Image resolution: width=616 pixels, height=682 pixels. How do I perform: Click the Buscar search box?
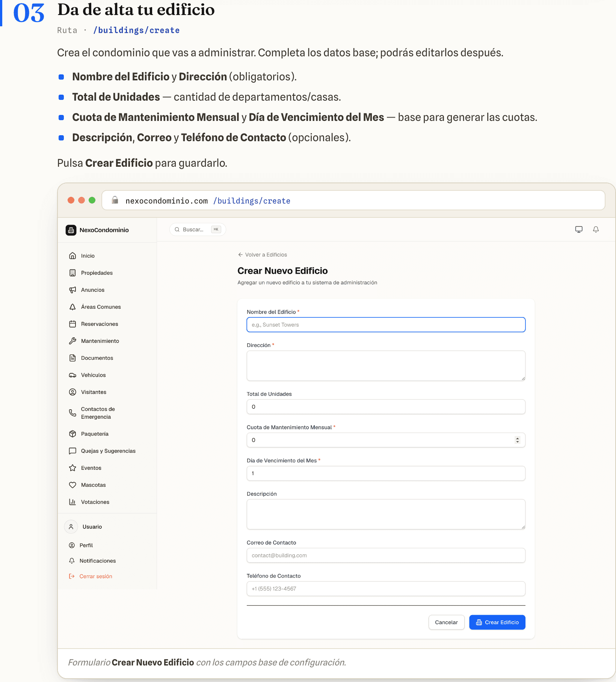point(198,229)
